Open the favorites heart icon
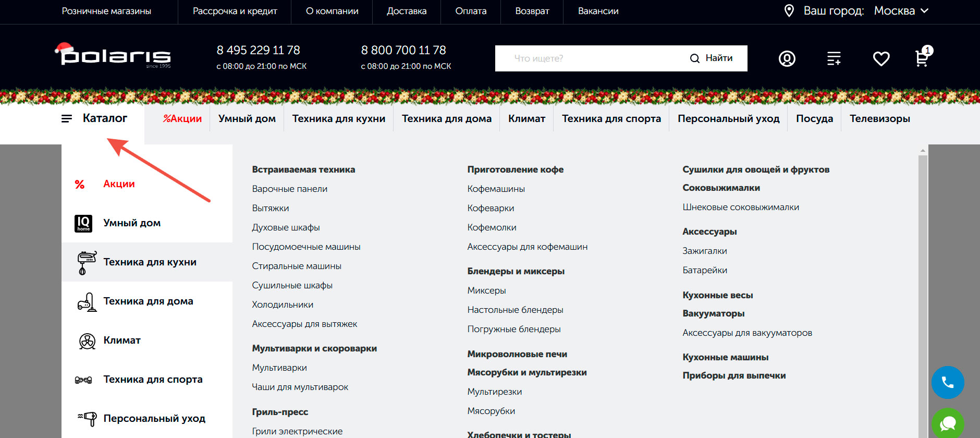The width and height of the screenshot is (980, 438). click(881, 58)
